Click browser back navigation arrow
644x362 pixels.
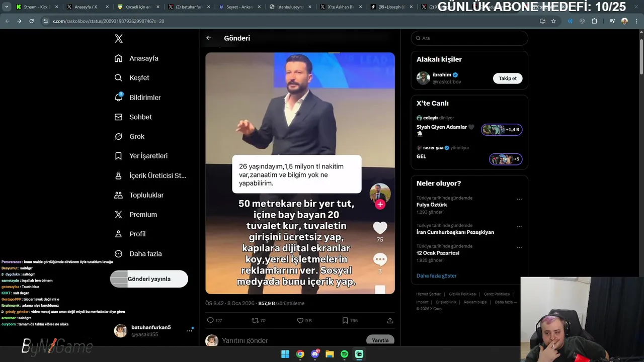click(x=8, y=21)
